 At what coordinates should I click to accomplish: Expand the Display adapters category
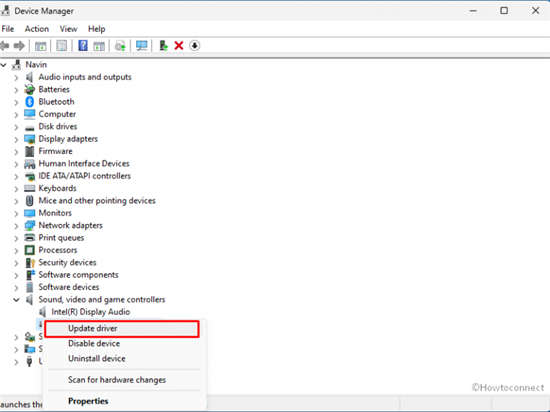tap(16, 139)
